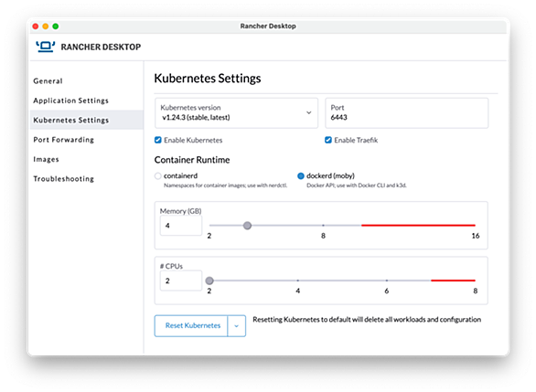Click the green maximize window button

tap(56, 26)
